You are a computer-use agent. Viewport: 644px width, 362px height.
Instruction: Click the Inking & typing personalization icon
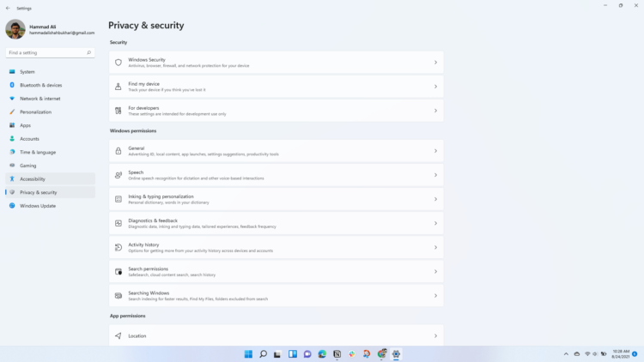click(118, 199)
